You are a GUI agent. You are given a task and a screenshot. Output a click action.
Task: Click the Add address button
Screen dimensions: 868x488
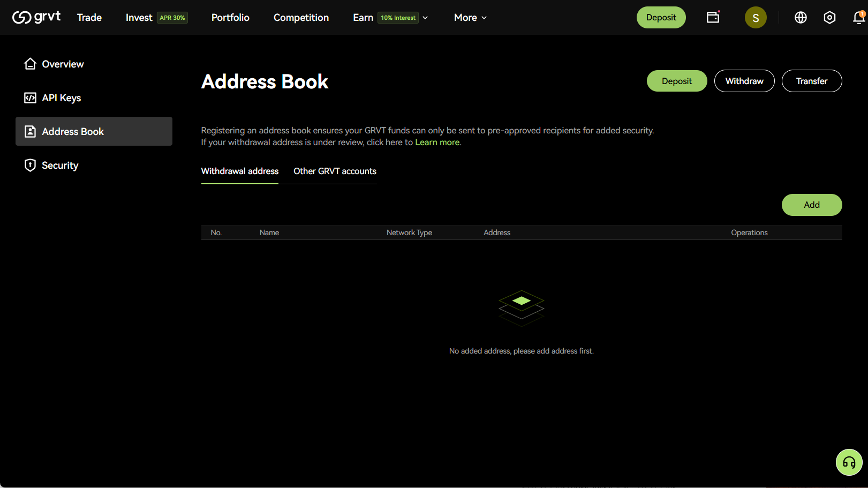[x=811, y=205]
